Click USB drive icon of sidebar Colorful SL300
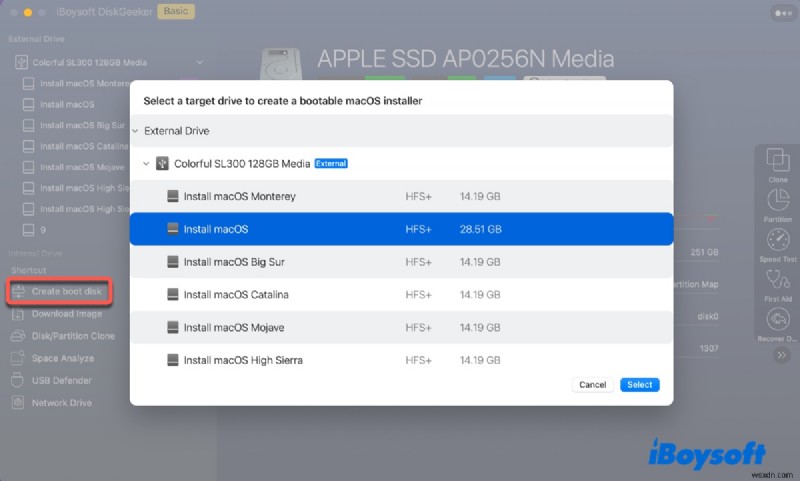The width and height of the screenshot is (800, 481). coord(21,62)
